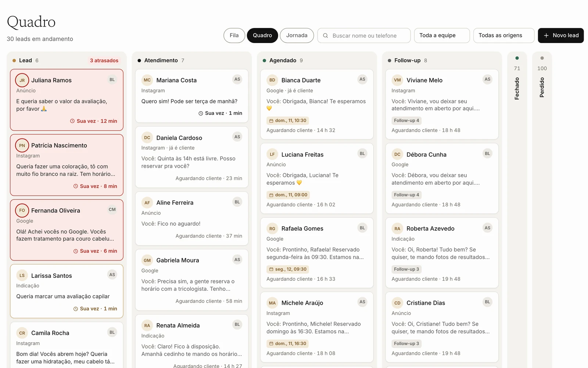The height and width of the screenshot is (368, 588).
Task: Click the Follow-up 3 tag on Roberta Azevedo
Action: 406,269
